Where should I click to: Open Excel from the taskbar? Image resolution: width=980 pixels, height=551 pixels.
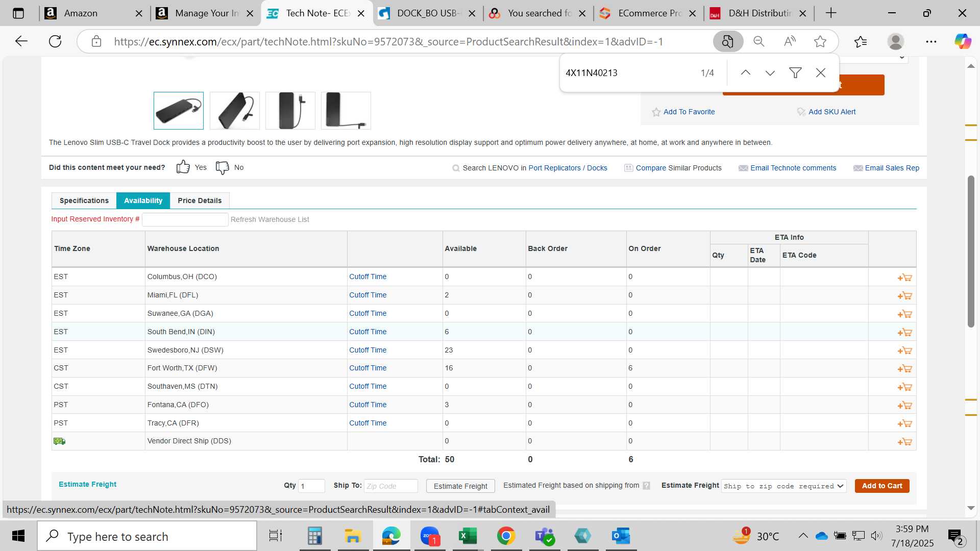[x=468, y=536]
